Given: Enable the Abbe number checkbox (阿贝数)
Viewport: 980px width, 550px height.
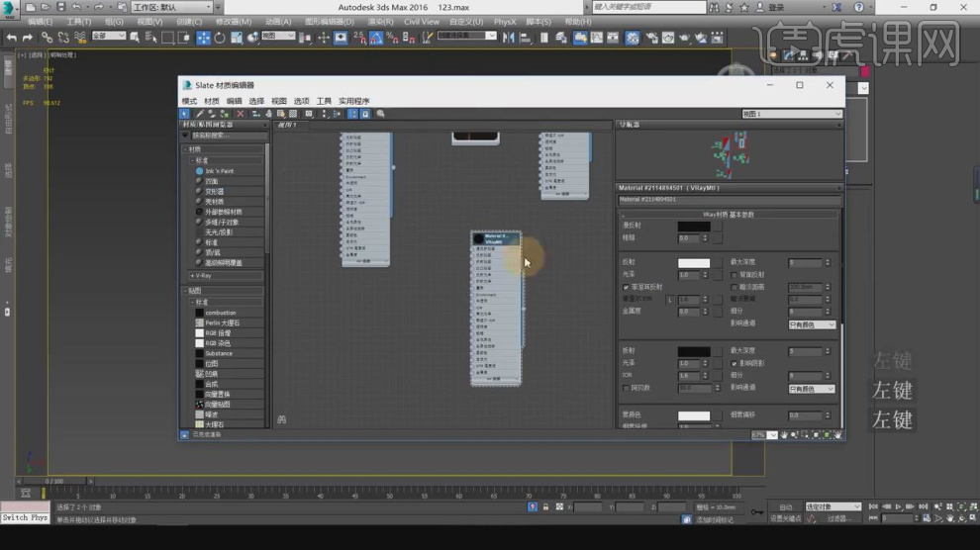Looking at the screenshot, I should click(627, 389).
